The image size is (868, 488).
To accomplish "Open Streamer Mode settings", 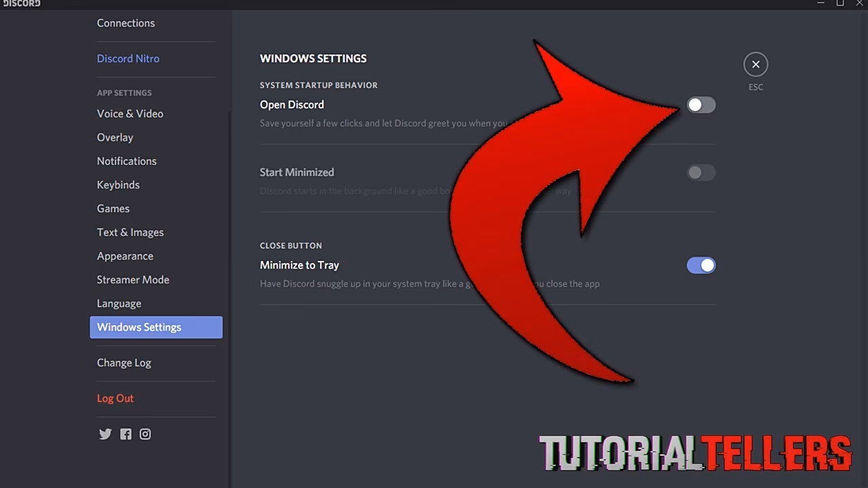I will 133,280.
